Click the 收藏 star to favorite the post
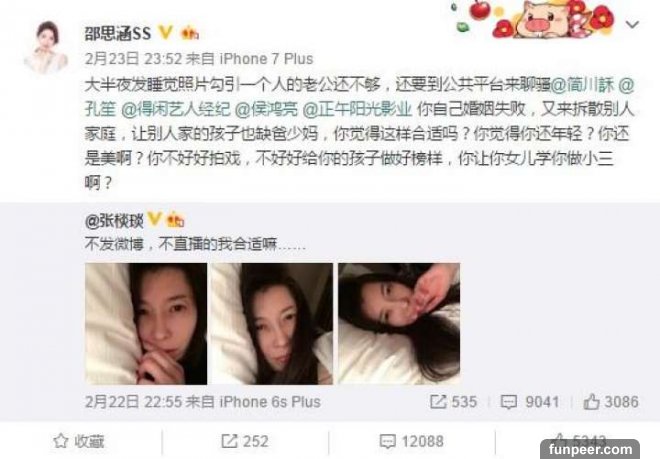 pos(79,441)
